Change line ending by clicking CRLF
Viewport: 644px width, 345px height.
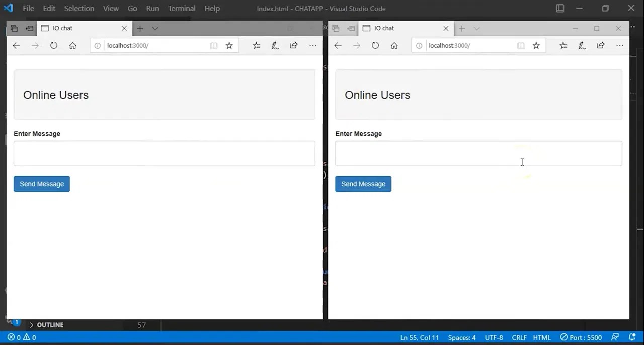[x=519, y=337]
